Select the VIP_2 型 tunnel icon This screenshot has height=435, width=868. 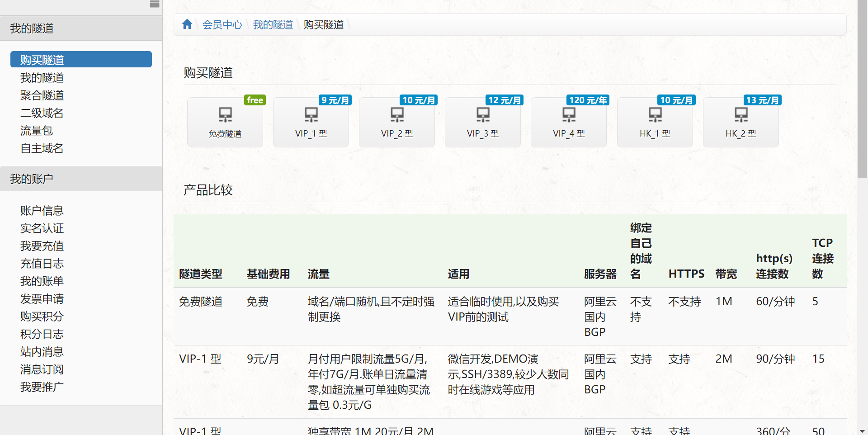[x=397, y=122]
